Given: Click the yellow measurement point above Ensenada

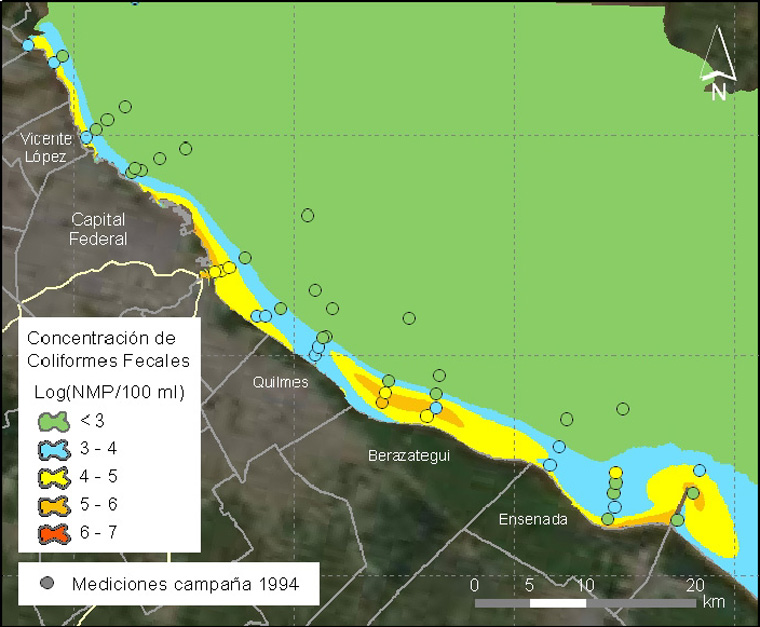Looking at the screenshot, I should (x=615, y=473).
